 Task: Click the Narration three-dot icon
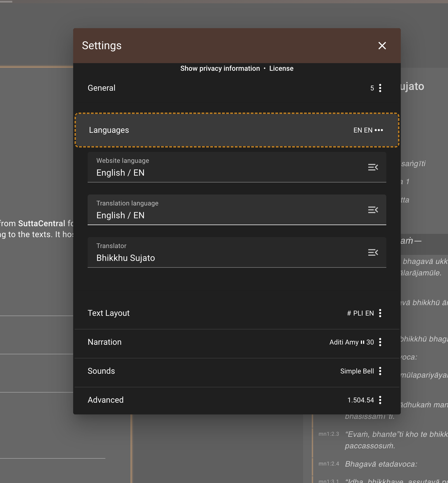click(x=380, y=342)
